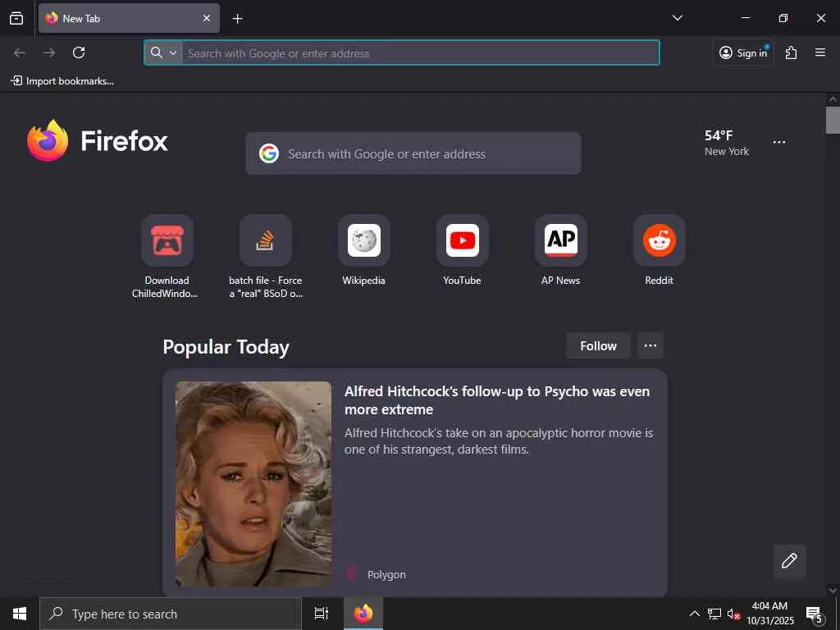This screenshot has width=840, height=630.
Task: Click the Hitchcock article thumbnail image
Action: click(x=253, y=484)
